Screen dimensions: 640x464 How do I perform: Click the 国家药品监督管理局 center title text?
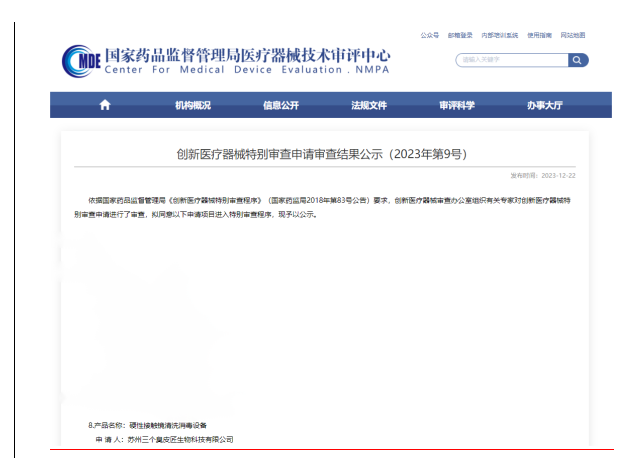point(246,54)
